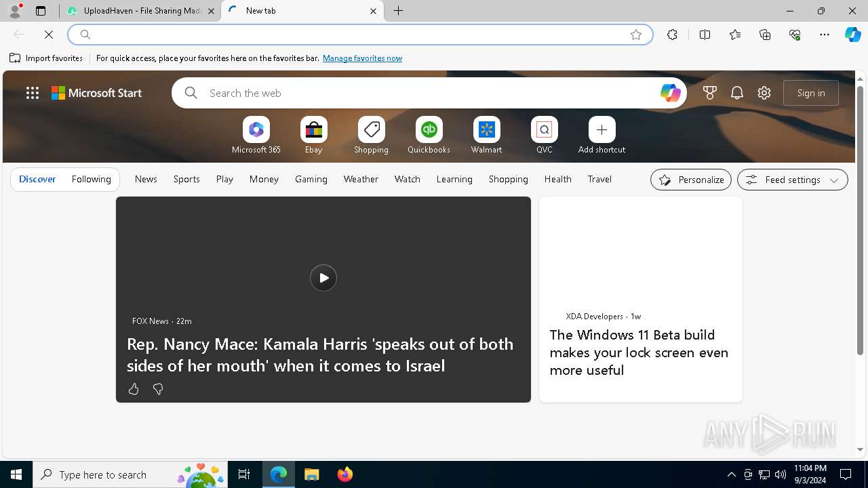Image resolution: width=868 pixels, height=488 pixels.
Task: Add this page to favorites star
Action: coord(636,35)
